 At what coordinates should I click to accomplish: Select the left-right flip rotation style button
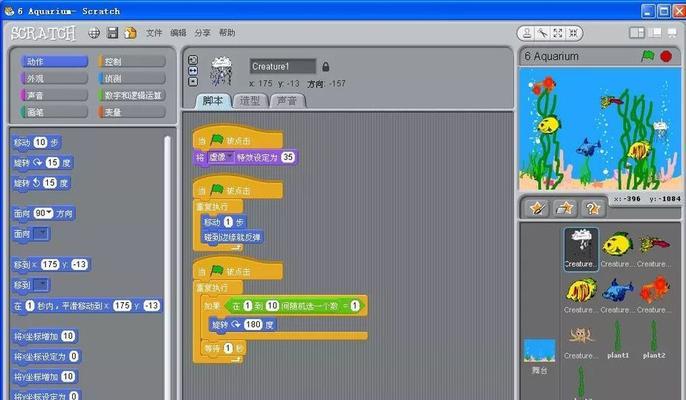coord(192,71)
